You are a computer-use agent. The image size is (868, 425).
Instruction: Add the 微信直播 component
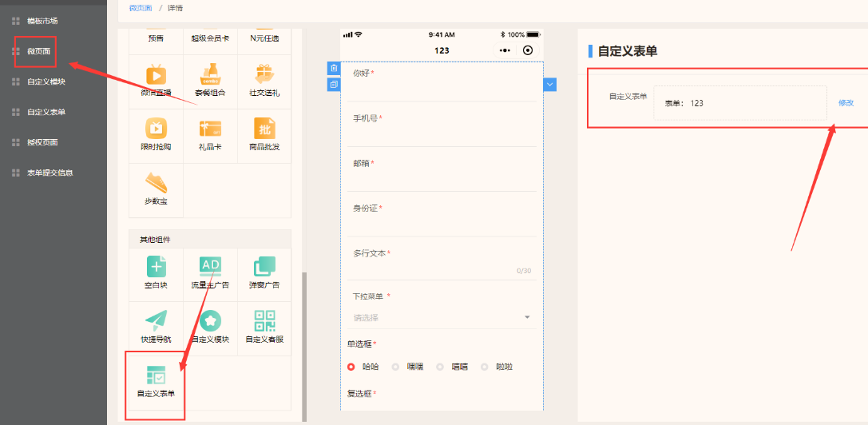click(x=156, y=81)
